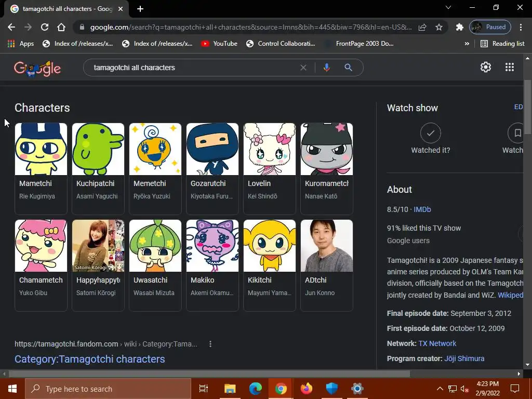Select the Uwasatchi character card

(155, 265)
